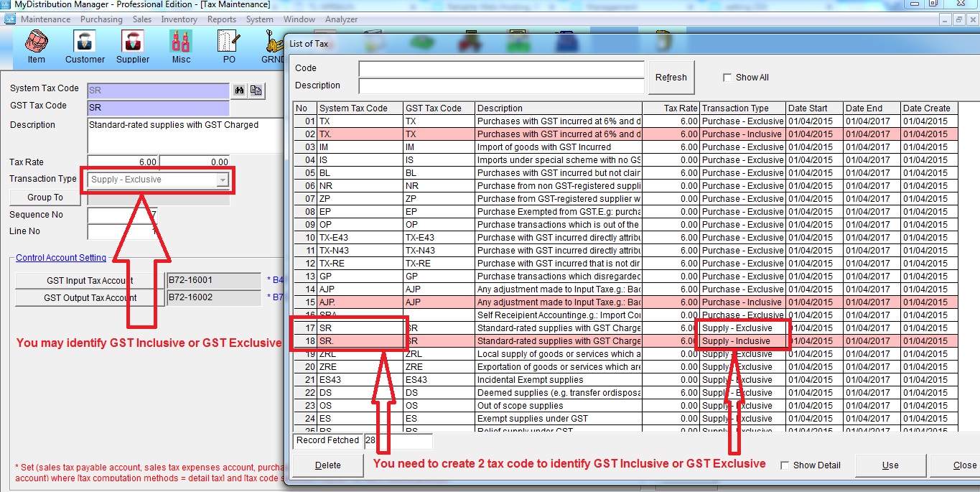Open the PO purchase order icon

coord(229,46)
